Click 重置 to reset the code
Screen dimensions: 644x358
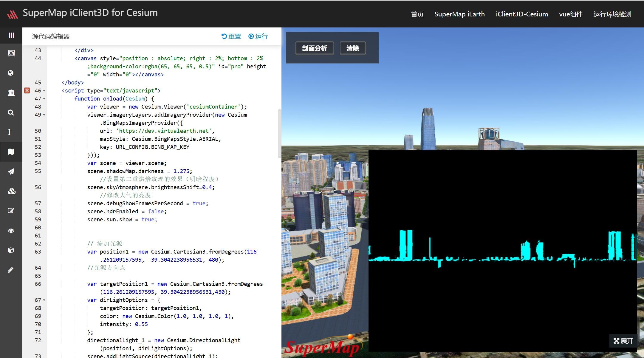point(231,36)
